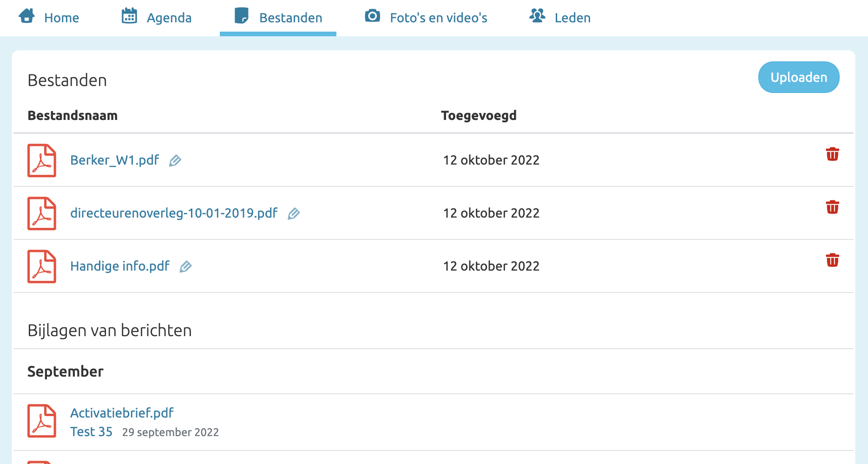Click the rename pencil next to Handige info.pdf
868x464 pixels.
click(x=185, y=267)
